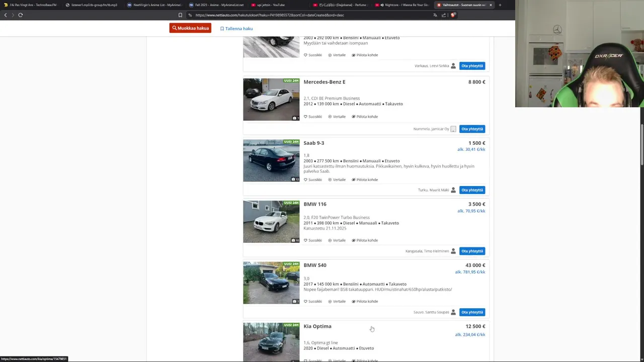Click Saab 9-3 financing alk. 30,41 €/kk
Viewport: 644px width, 362px height.
pyautogui.click(x=471, y=150)
